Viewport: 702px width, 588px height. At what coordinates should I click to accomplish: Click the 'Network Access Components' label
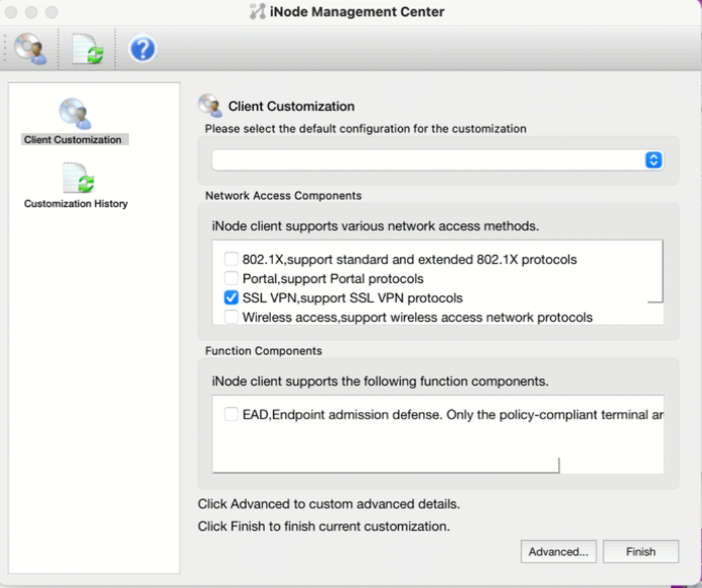[283, 196]
